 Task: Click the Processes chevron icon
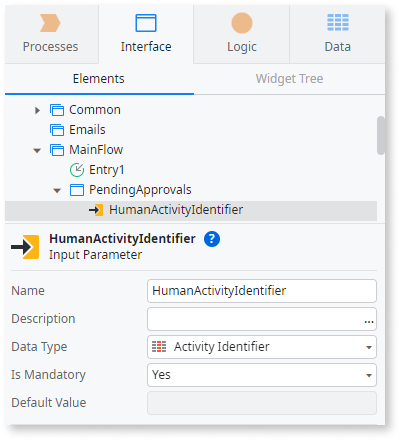point(50,23)
